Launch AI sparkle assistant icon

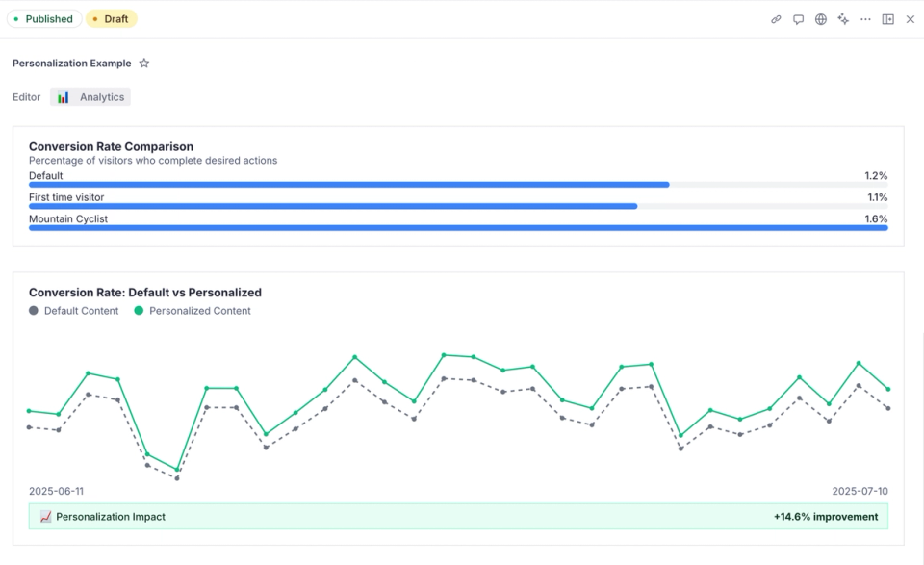click(x=843, y=19)
